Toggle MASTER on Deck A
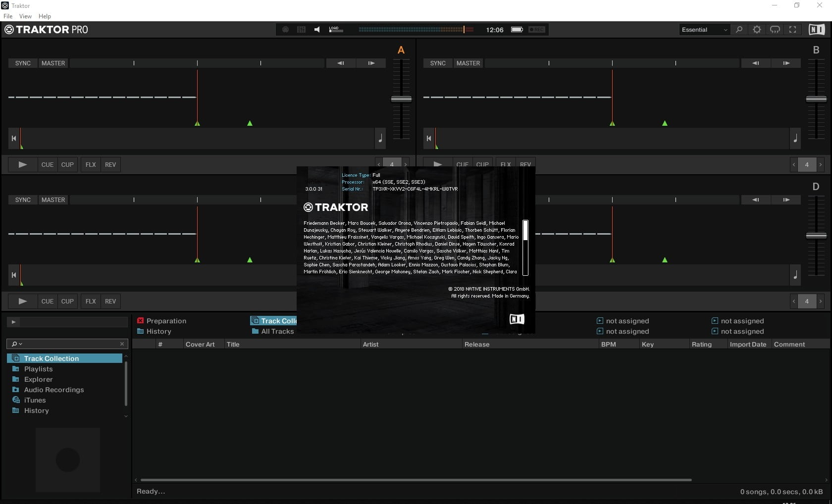The height and width of the screenshot is (504, 832). (x=53, y=63)
